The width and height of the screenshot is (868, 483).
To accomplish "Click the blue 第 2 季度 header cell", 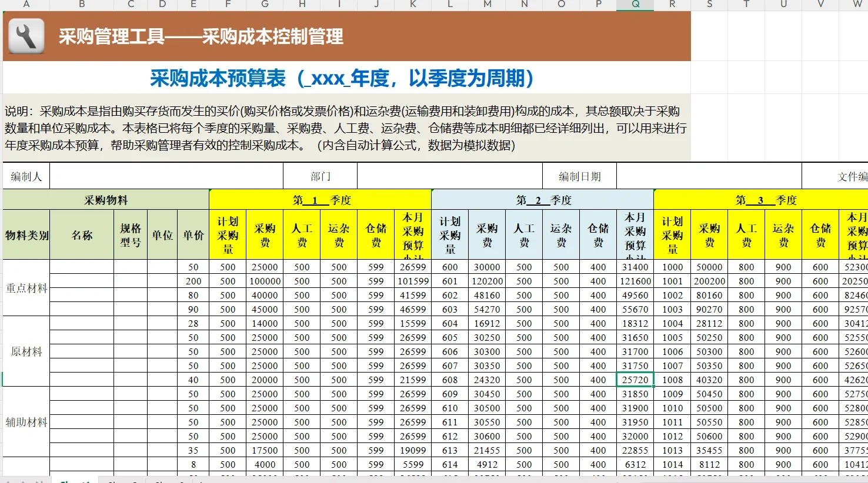I will (x=542, y=200).
